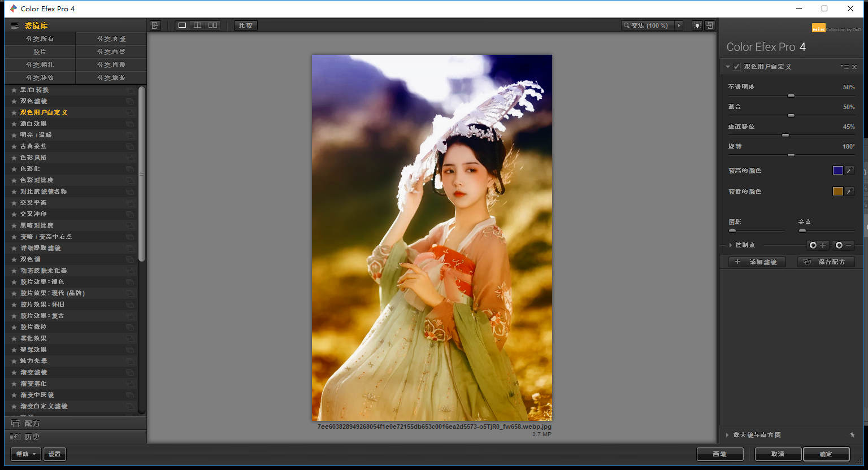
Task: Click the hide left panel icon
Action: tap(155, 25)
